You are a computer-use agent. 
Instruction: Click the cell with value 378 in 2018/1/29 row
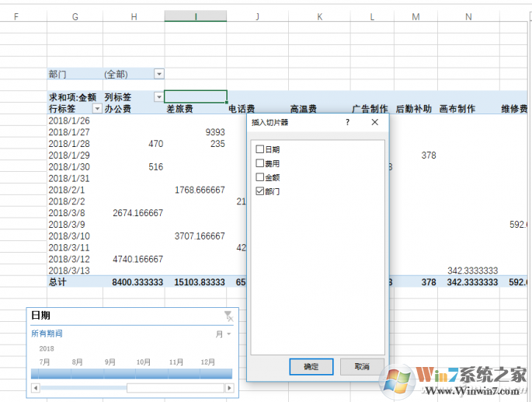[x=429, y=156]
